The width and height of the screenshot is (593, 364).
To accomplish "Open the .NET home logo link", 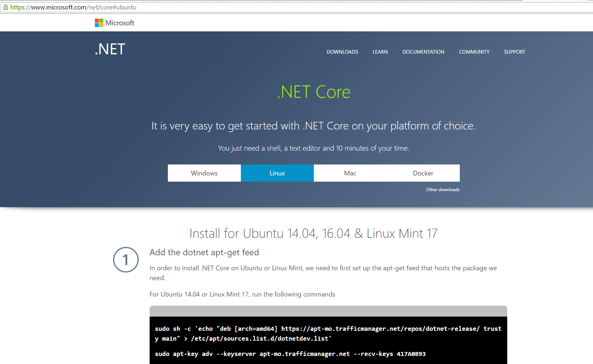I will tap(110, 49).
